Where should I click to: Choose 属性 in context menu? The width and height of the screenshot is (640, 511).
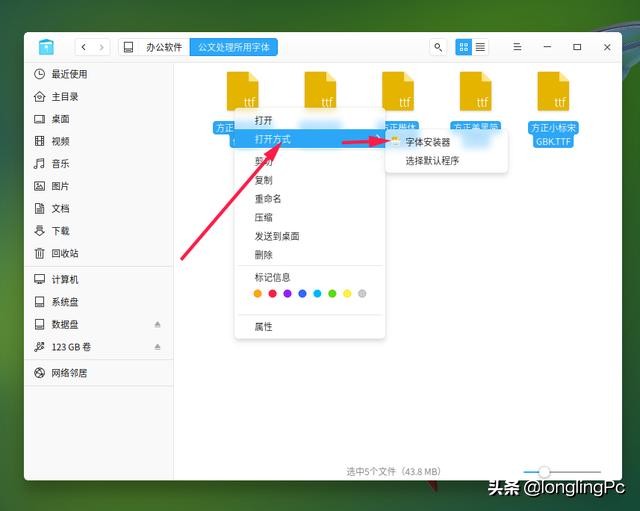pyautogui.click(x=310, y=327)
